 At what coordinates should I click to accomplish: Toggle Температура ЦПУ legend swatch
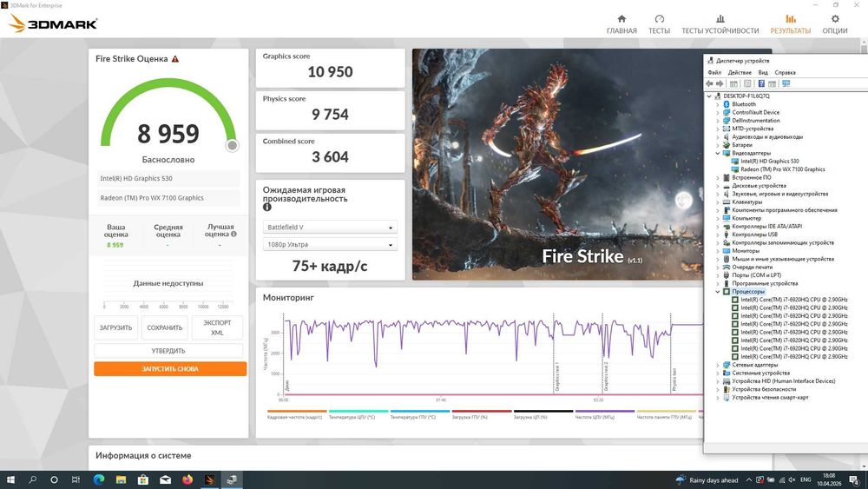point(358,412)
